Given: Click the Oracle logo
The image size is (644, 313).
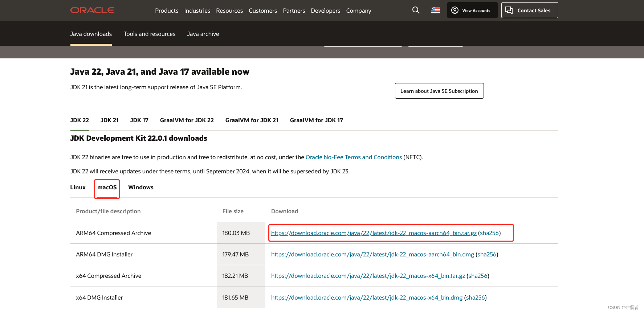Looking at the screenshot, I should tap(92, 10).
